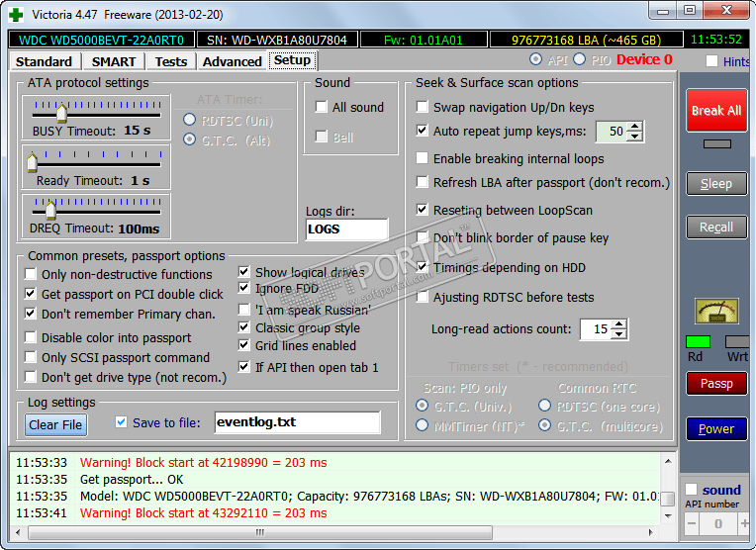Decrease auto repeat jump keys ms value
756x550 pixels.
pos(635,137)
